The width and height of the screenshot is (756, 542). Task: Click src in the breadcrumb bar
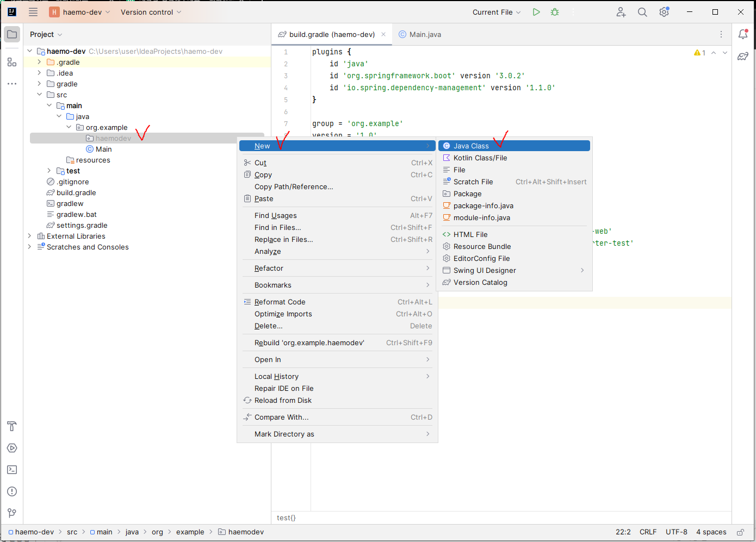click(72, 532)
